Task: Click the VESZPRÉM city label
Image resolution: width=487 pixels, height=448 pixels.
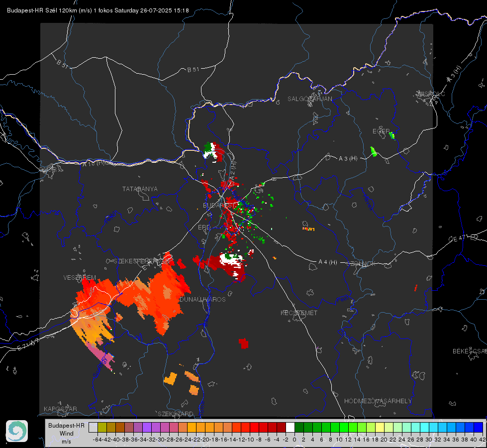Action: pos(80,277)
